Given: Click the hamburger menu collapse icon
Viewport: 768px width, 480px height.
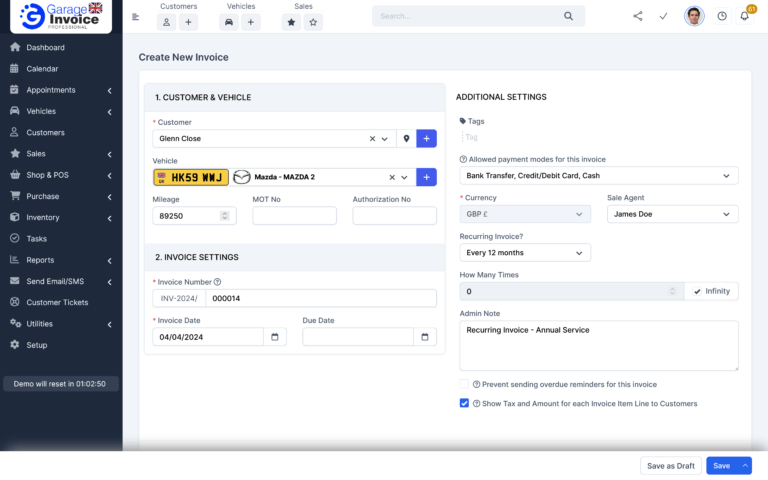Looking at the screenshot, I should [x=136, y=17].
